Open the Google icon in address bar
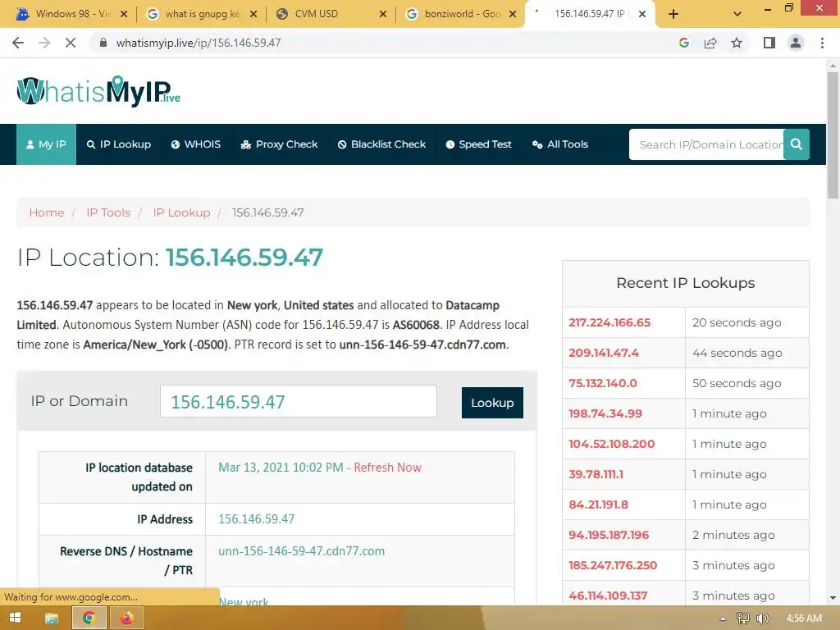840x630 pixels. (x=683, y=43)
